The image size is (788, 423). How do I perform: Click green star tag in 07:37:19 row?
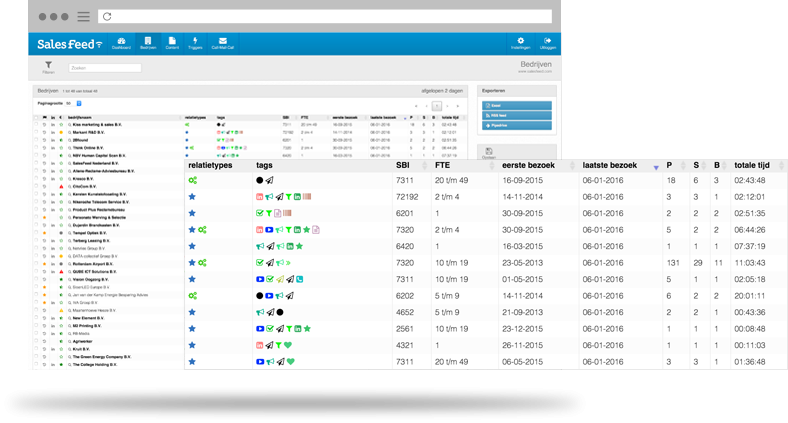(x=300, y=246)
